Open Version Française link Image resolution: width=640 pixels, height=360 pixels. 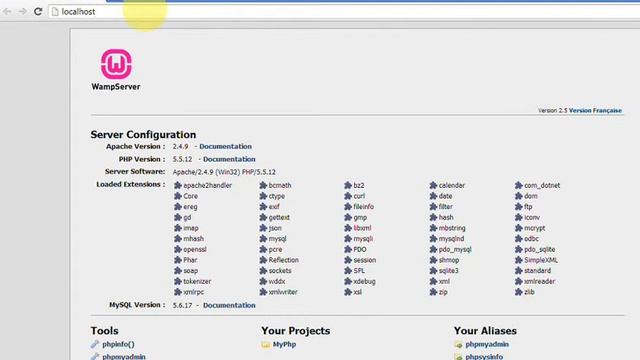point(595,111)
